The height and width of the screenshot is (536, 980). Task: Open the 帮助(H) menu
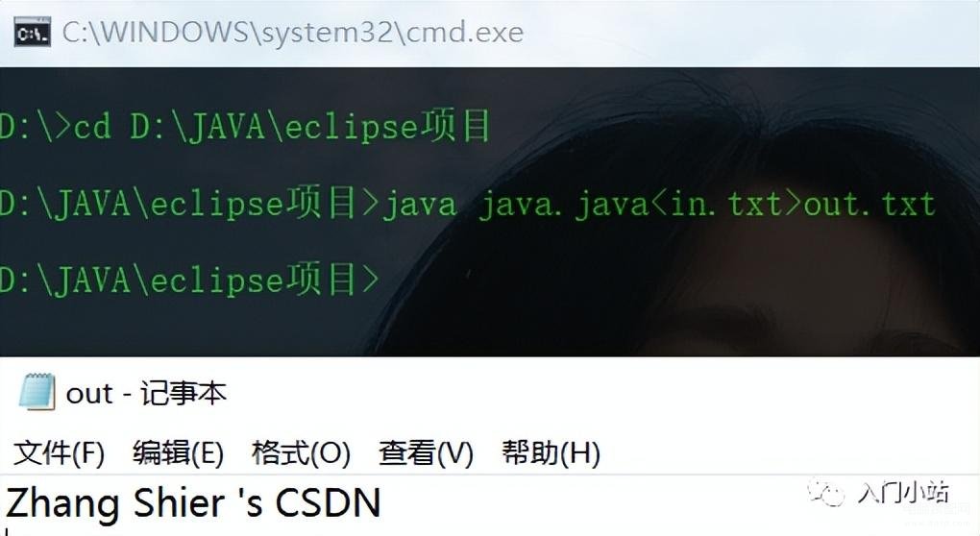coord(551,453)
